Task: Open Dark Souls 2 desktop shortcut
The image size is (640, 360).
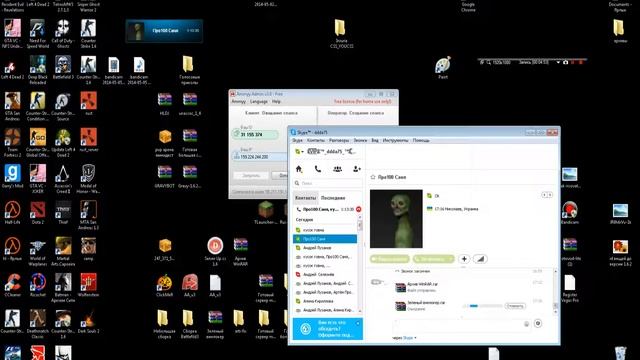Action: pyautogui.click(x=88, y=322)
